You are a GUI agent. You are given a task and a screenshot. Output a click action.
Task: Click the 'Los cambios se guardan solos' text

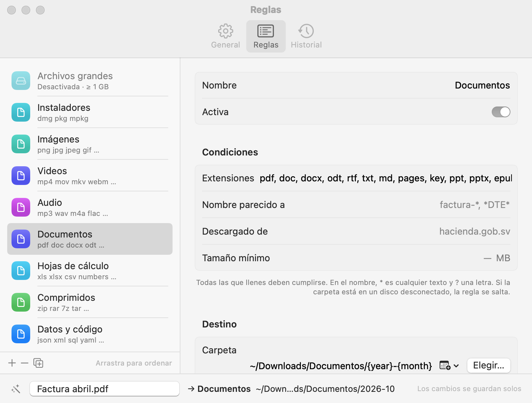tap(469, 389)
